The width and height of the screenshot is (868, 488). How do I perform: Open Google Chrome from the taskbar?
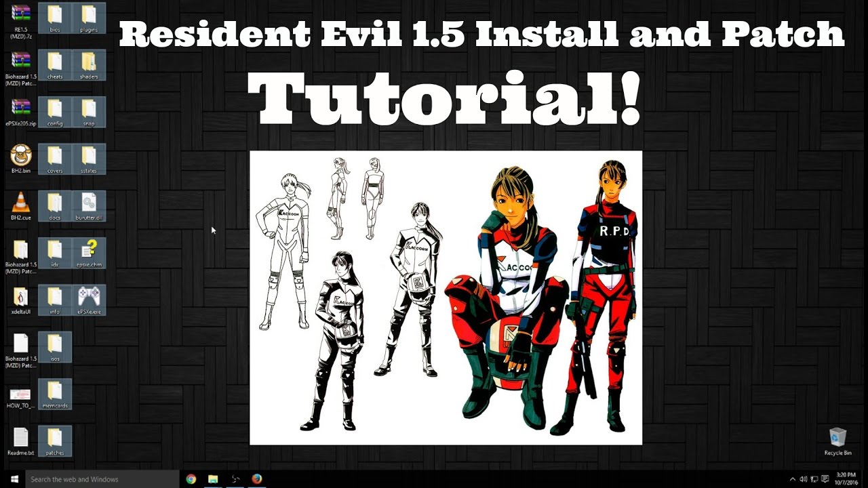pyautogui.click(x=191, y=479)
